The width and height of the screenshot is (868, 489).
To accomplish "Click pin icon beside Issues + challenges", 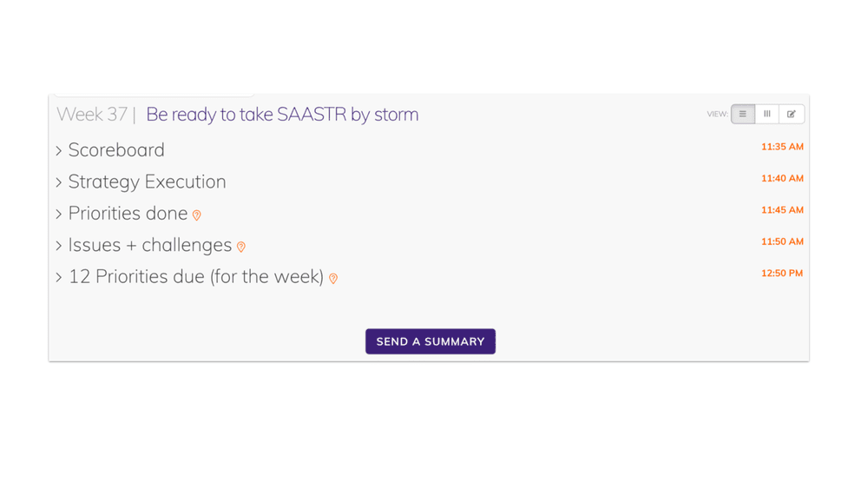I will (x=240, y=247).
